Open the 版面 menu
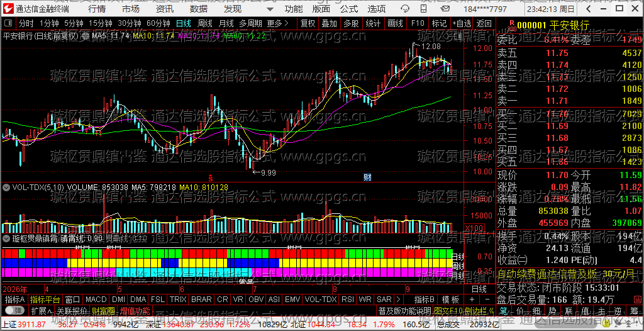This screenshot has width=644, height=331. pos(321,9)
